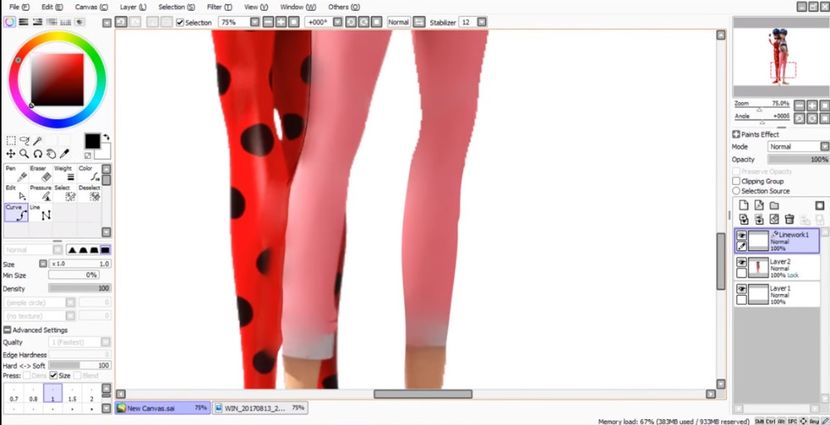The width and height of the screenshot is (830, 425).
Task: Open the Others menu
Action: tap(344, 7)
